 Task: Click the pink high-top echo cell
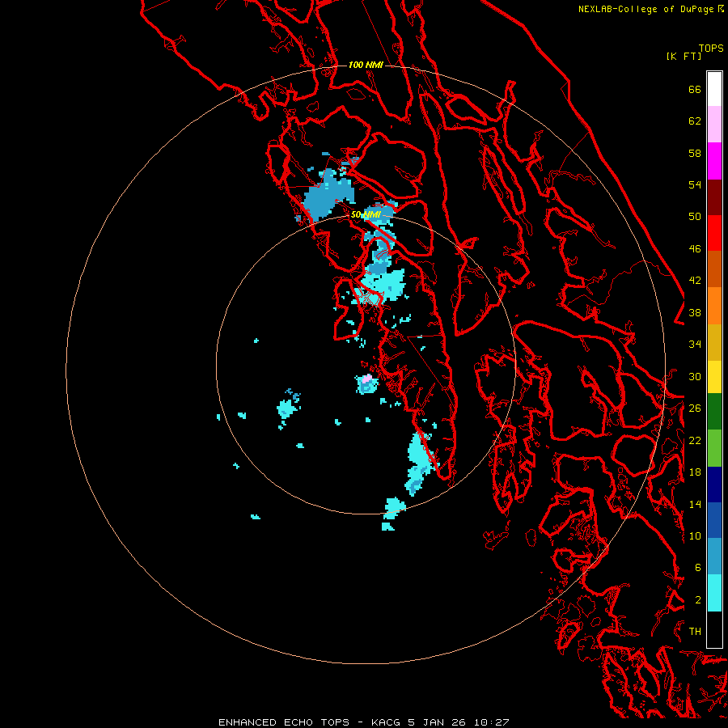(366, 379)
